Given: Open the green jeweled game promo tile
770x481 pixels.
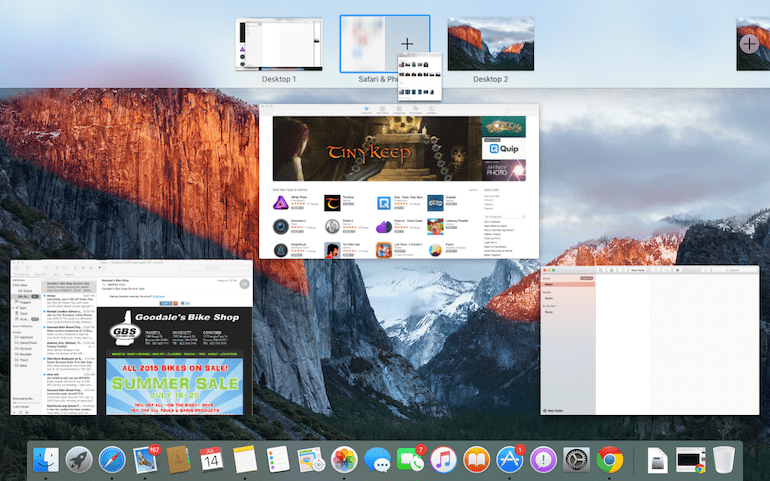Looking at the screenshot, I should click(504, 127).
